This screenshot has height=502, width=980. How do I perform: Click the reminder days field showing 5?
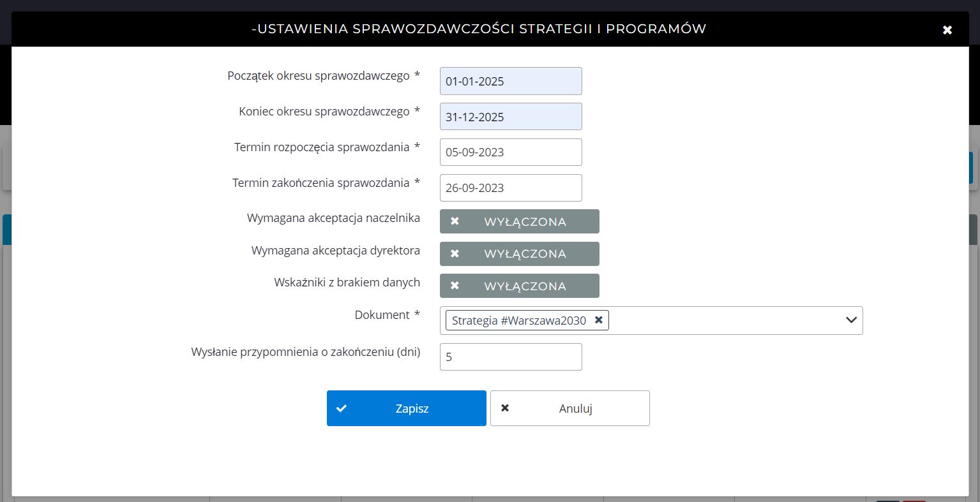tap(511, 357)
